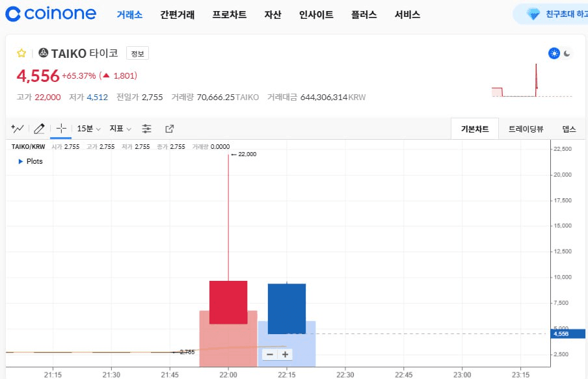Click the red candlestick at 22:00

click(x=228, y=302)
